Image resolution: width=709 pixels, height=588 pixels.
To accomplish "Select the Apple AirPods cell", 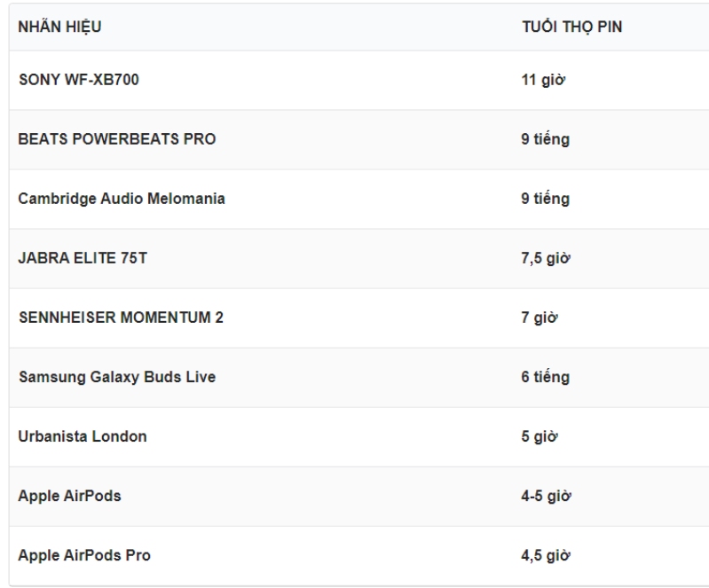I will pos(69,496).
